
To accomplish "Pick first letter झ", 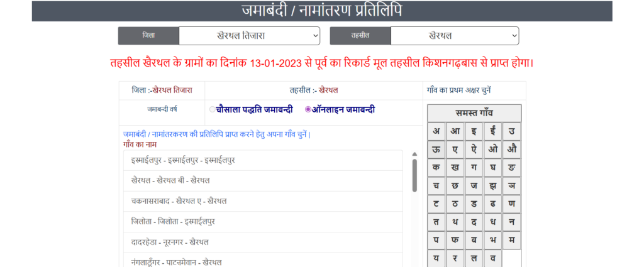I will click(x=493, y=186).
